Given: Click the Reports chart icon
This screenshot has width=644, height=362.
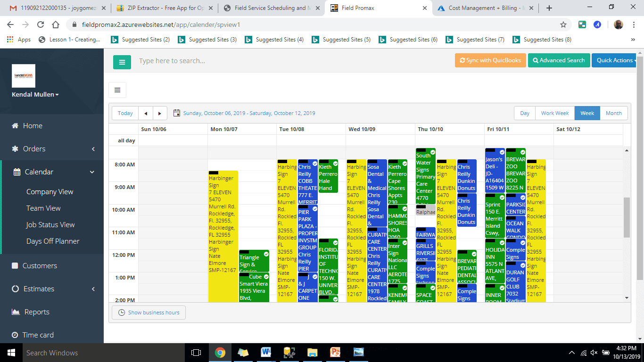Looking at the screenshot, I should [x=15, y=312].
